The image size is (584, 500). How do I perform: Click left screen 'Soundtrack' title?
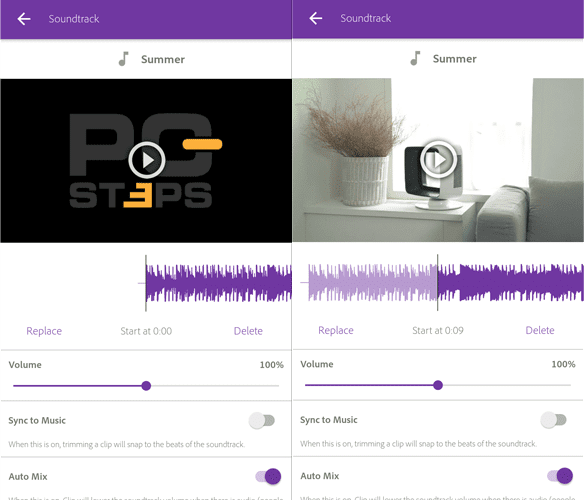(x=74, y=19)
